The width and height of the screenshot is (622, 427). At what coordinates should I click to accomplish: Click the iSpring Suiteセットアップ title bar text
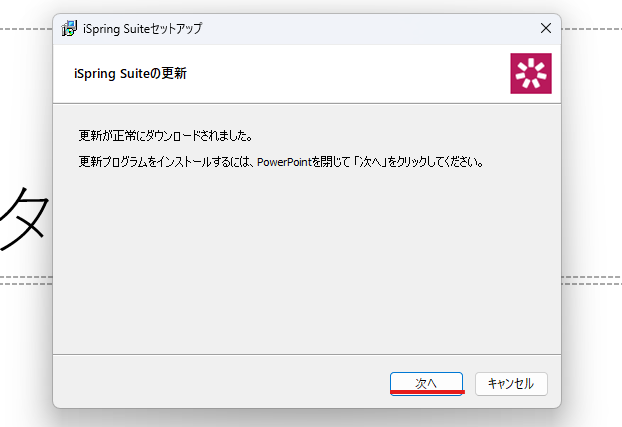click(x=142, y=29)
